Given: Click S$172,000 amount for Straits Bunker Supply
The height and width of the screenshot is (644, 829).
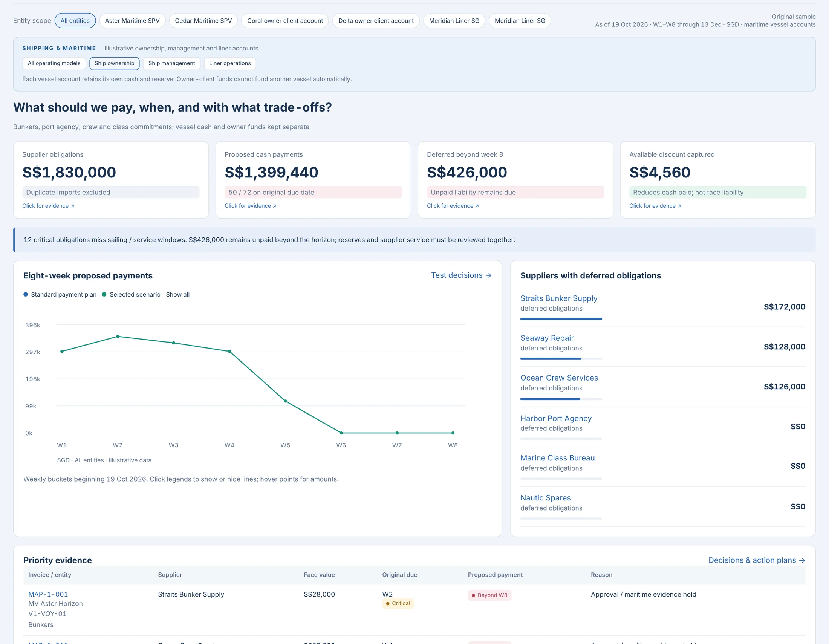Looking at the screenshot, I should point(784,307).
